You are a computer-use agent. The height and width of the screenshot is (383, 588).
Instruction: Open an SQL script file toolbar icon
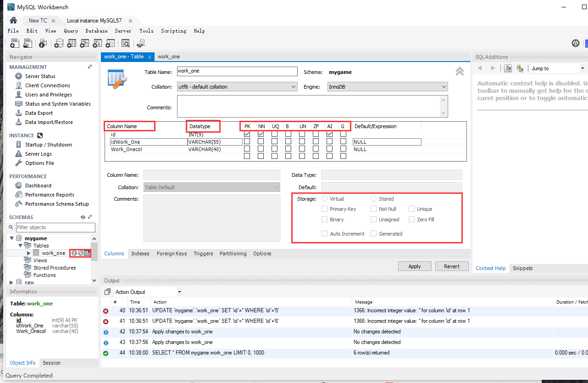[28, 43]
